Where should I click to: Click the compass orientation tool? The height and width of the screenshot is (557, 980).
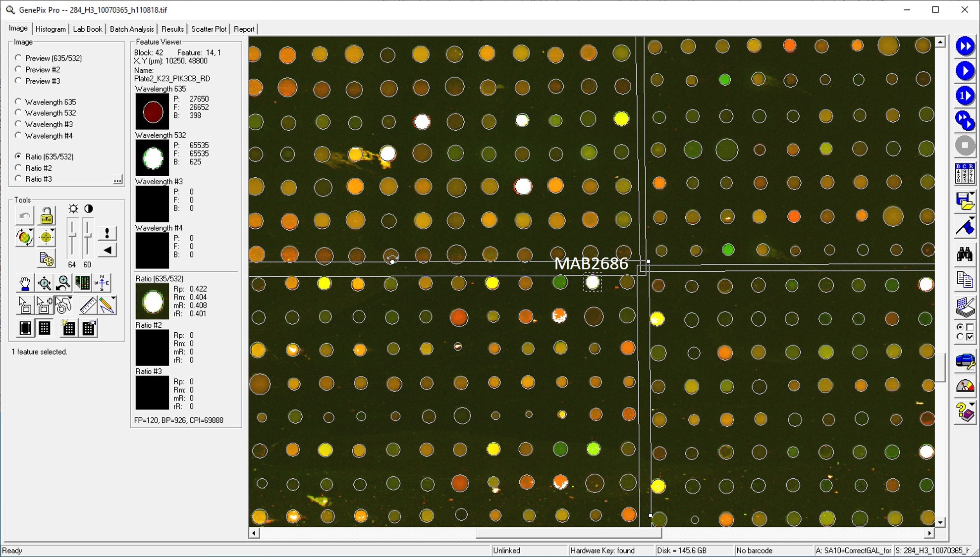[102, 283]
